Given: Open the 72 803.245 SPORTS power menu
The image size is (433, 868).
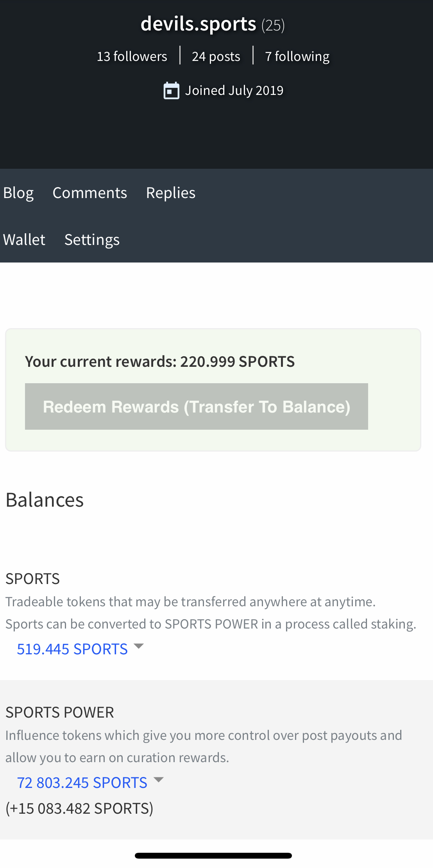Looking at the screenshot, I should (82, 782).
